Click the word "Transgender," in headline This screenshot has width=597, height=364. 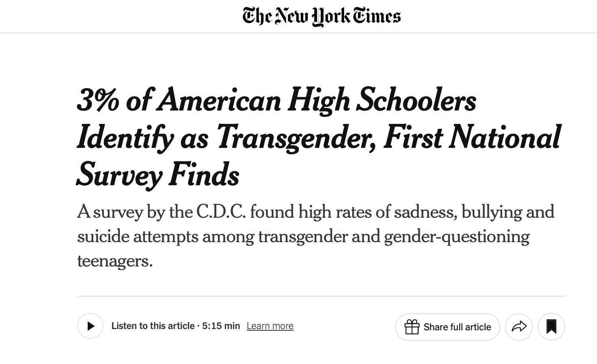click(296, 137)
